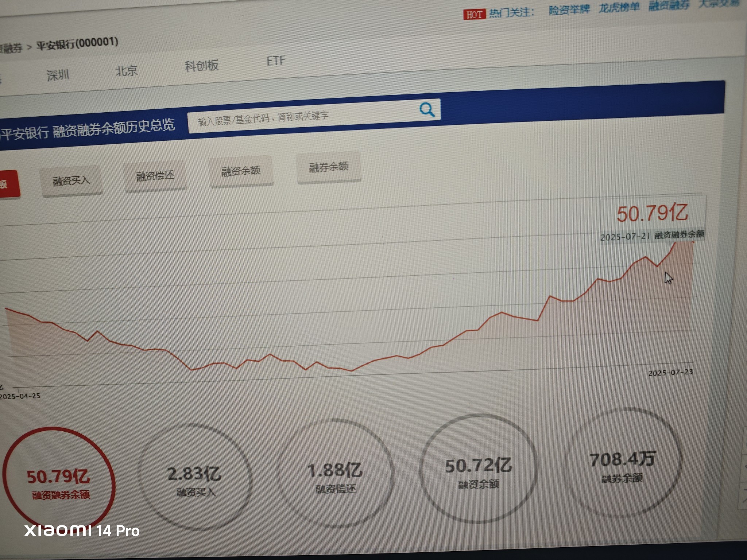Click the 50.79亿 chart tooltip
Viewport: 747px width, 560px height.
tap(653, 220)
